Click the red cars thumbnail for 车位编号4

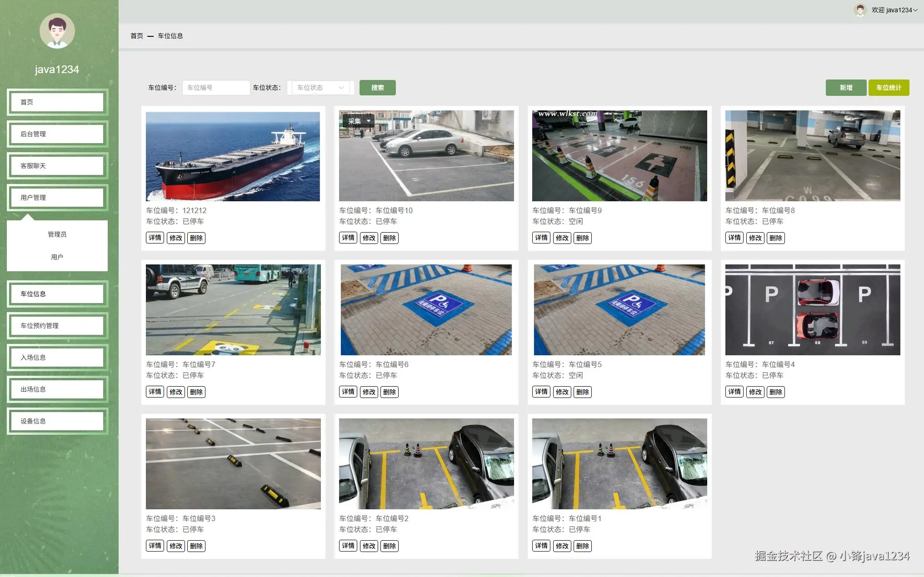pos(812,309)
